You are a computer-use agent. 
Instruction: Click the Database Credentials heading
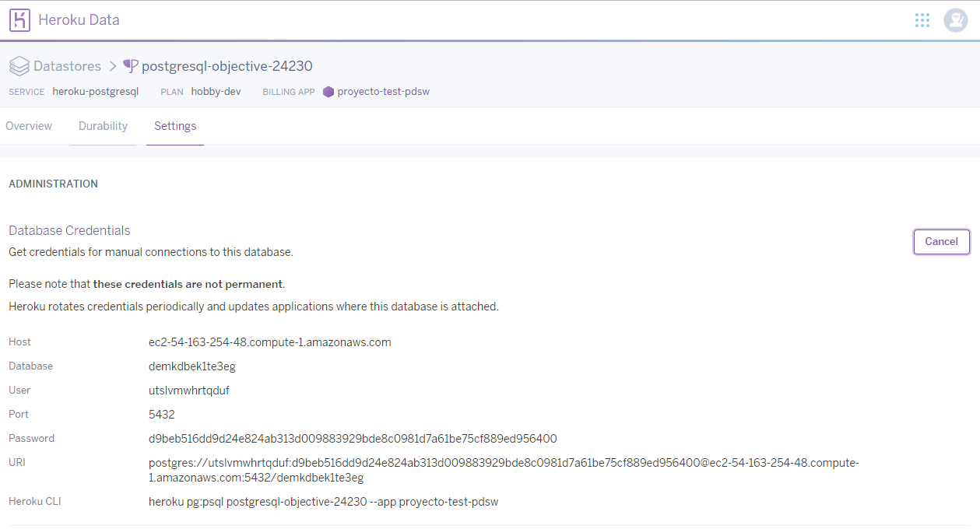69,231
